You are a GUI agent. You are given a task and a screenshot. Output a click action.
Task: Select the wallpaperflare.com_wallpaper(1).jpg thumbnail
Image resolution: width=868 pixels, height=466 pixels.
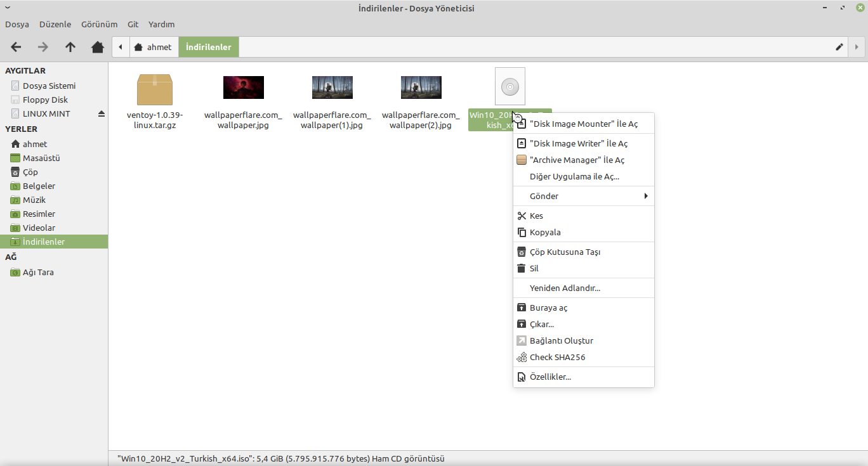[332, 87]
